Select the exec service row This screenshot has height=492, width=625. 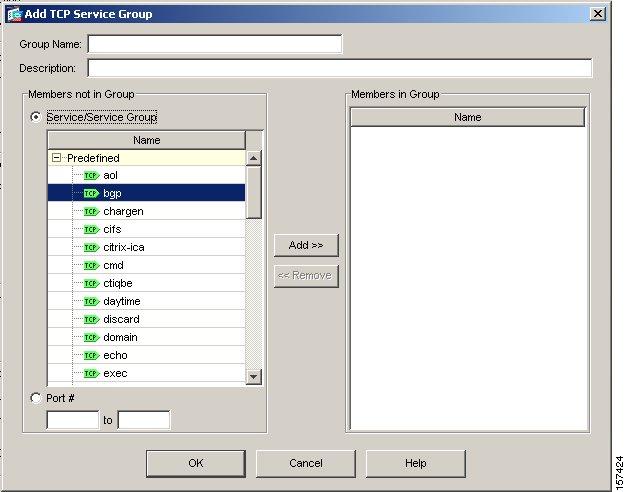pos(146,374)
